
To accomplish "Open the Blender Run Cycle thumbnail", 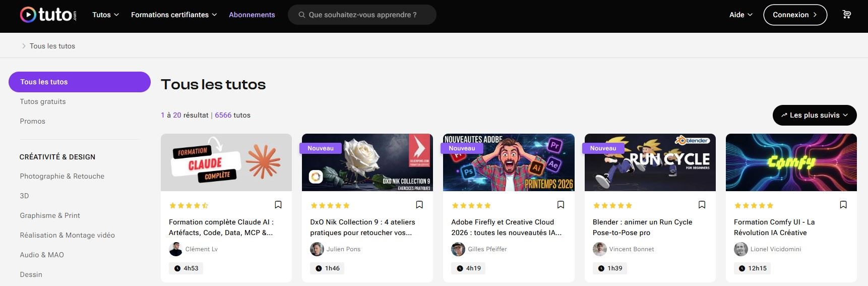I will click(650, 162).
